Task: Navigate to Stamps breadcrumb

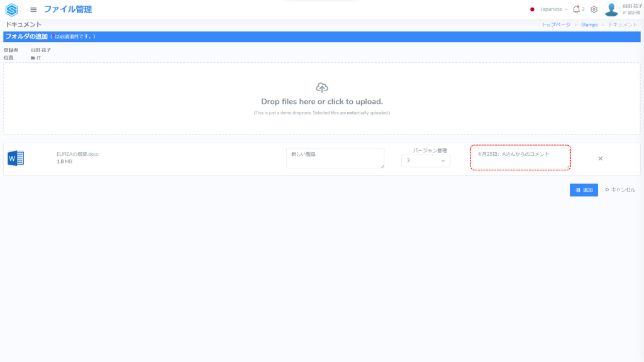Action: pos(589,25)
